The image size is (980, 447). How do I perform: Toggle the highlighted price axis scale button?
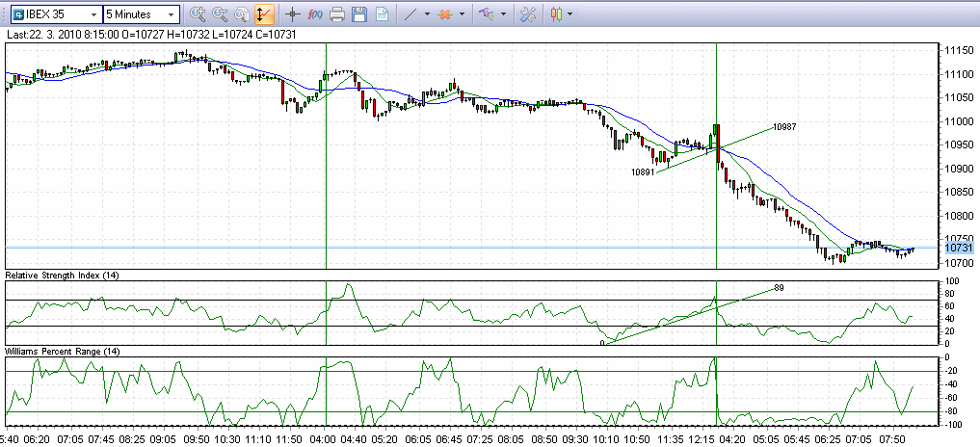pos(263,14)
